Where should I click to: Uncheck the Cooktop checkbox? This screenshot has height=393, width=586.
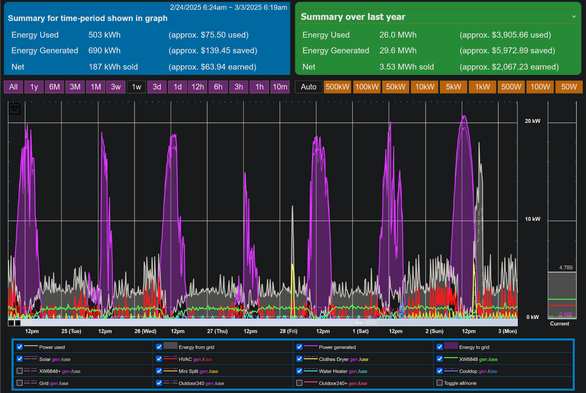[x=440, y=371]
